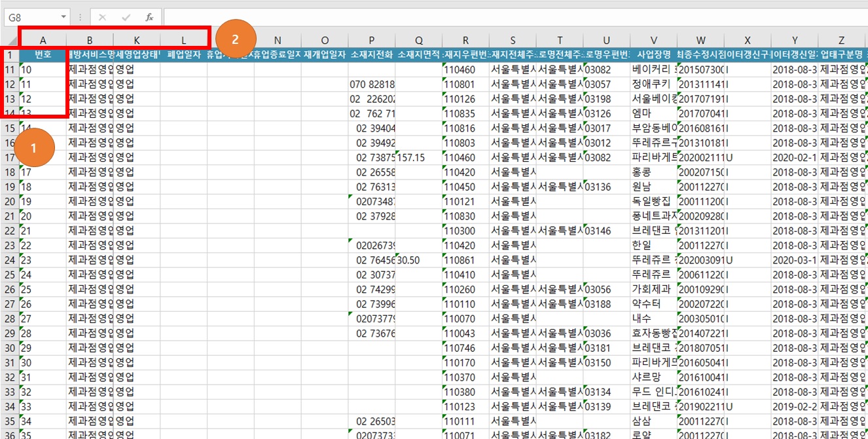Click the Enter checkmark icon in formula bar

126,16
